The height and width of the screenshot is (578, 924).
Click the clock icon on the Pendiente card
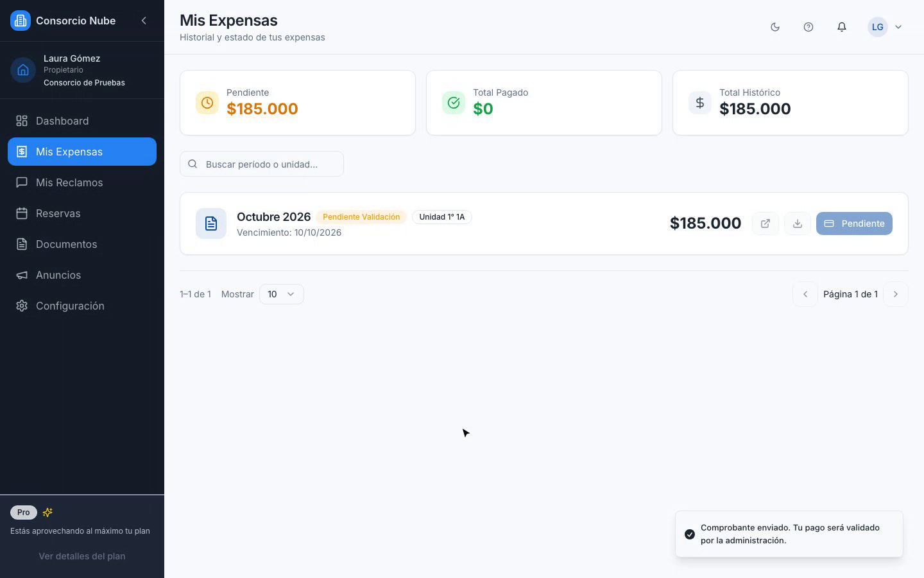click(207, 103)
